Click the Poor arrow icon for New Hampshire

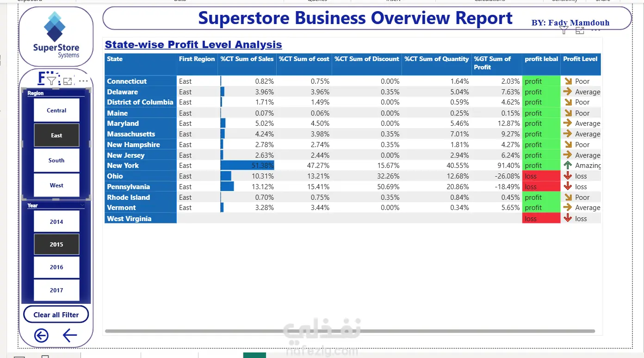click(568, 144)
